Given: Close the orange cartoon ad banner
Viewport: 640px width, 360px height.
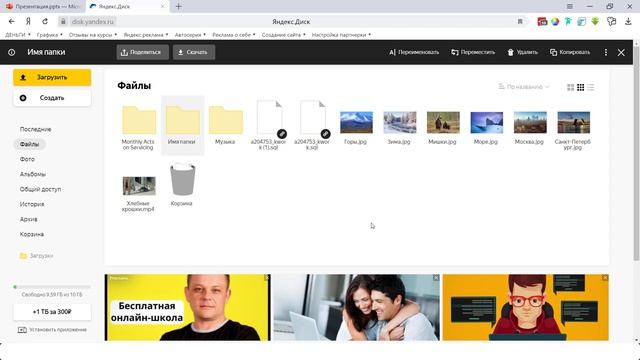Looking at the screenshot, I should tap(605, 278).
